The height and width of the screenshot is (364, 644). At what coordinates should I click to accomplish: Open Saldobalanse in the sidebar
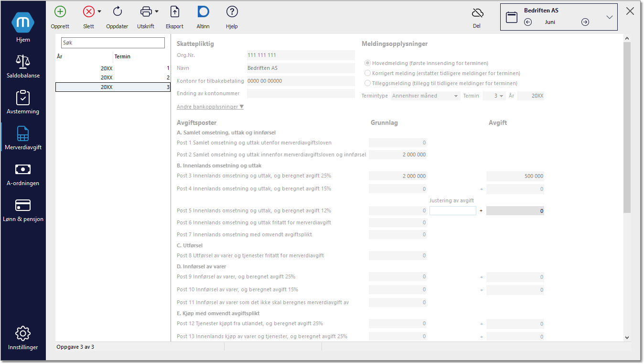tap(23, 66)
